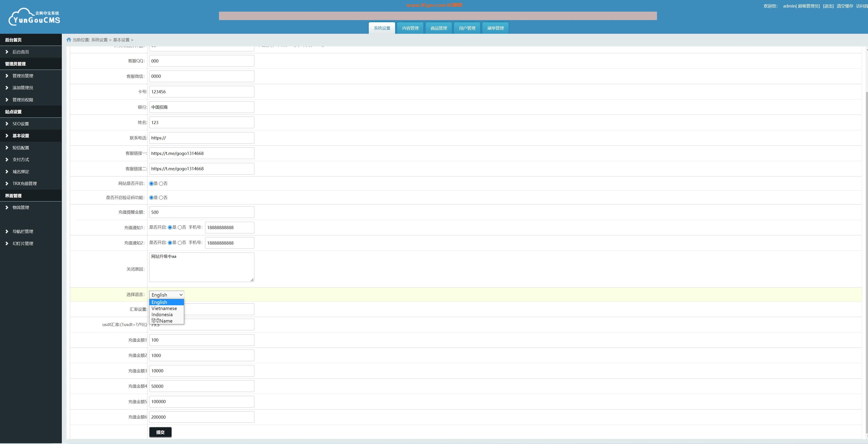Screen dimensions: 868x444
Task: Switch to the 商品管理 tab
Action: tap(438, 28)
